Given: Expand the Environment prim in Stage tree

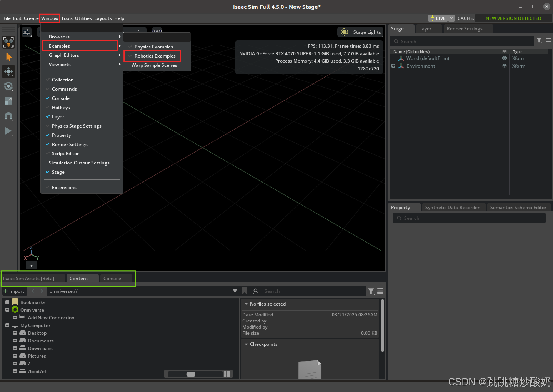Looking at the screenshot, I should pos(393,66).
